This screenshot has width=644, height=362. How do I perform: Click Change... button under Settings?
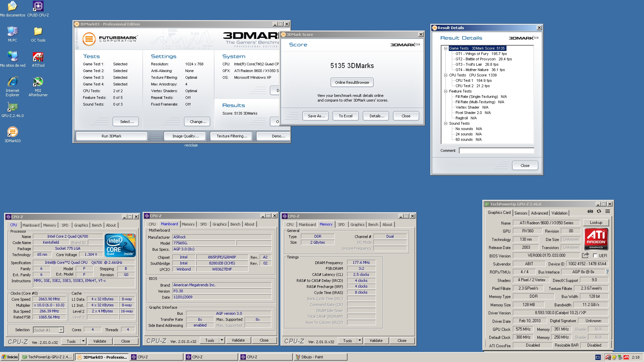click(198, 122)
